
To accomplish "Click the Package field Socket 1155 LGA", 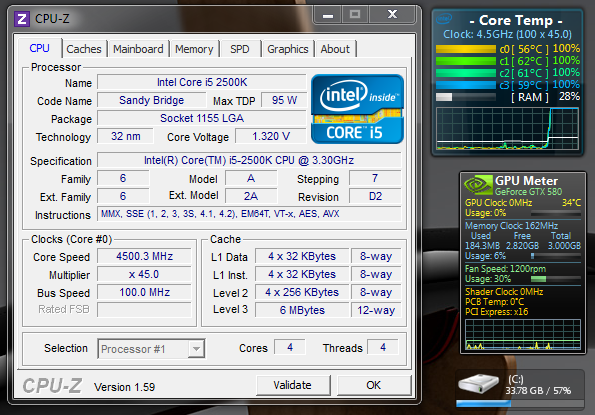I will pos(202,118).
